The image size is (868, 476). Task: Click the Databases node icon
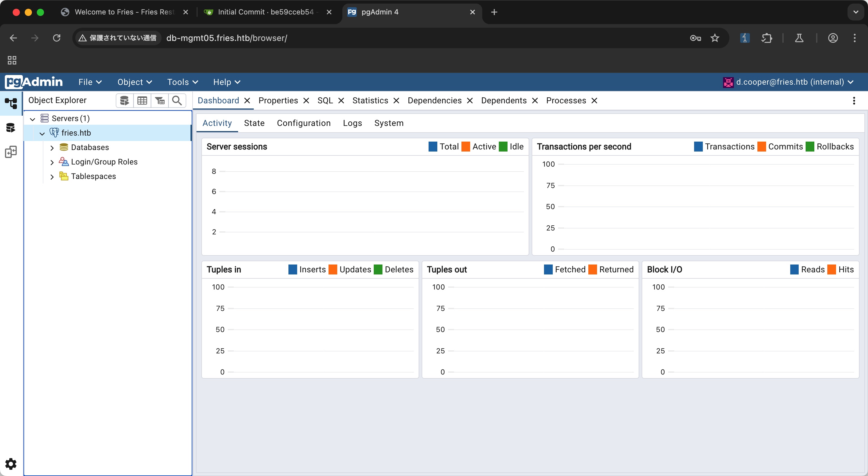point(64,147)
